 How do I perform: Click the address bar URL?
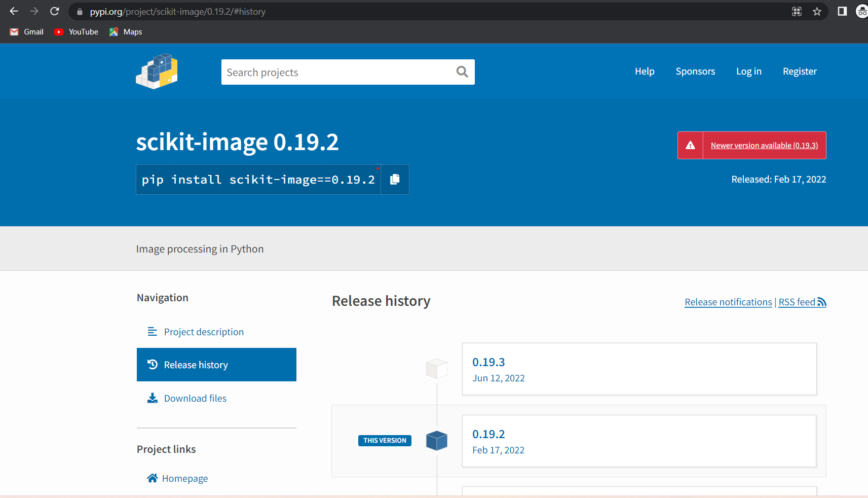177,12
